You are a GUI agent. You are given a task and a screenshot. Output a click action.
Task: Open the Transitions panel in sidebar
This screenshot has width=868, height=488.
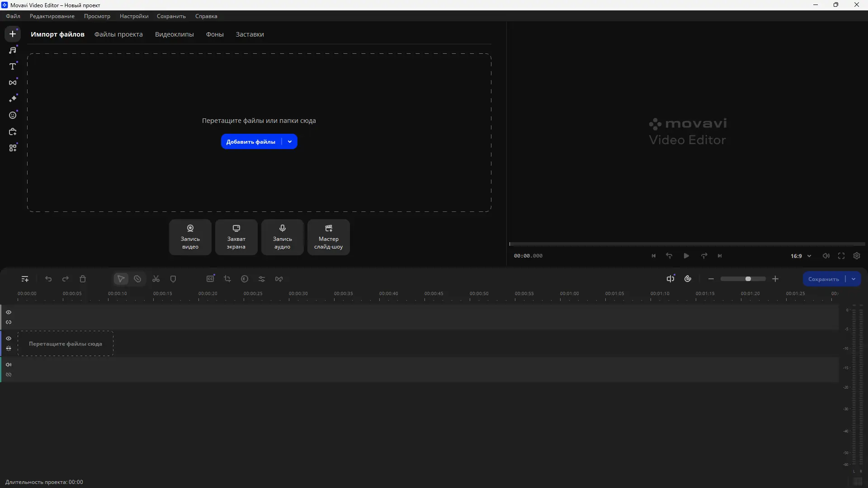tap(13, 82)
